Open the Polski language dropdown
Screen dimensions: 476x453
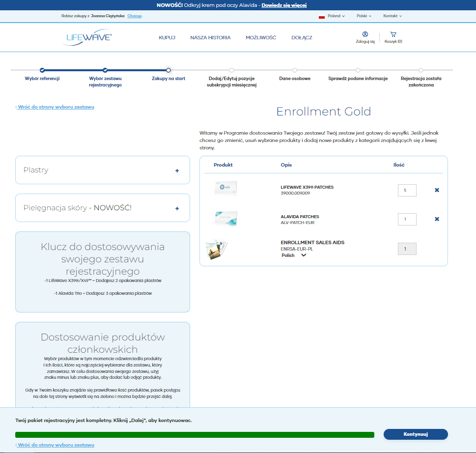pyautogui.click(x=364, y=16)
